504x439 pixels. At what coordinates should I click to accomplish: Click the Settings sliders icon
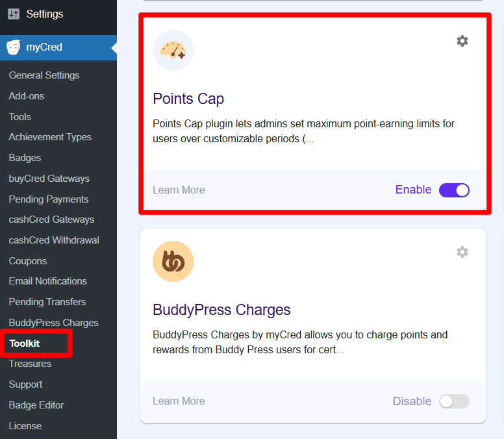pos(14,14)
